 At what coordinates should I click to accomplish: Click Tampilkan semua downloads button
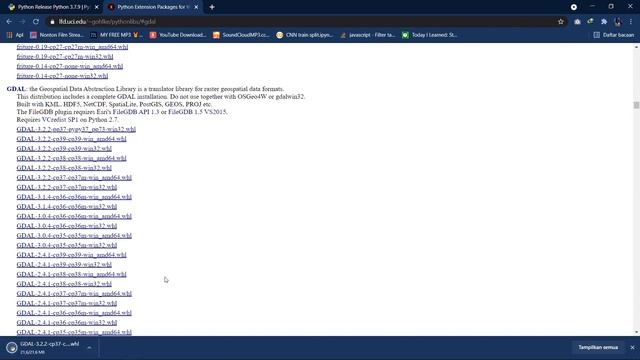tap(598, 347)
